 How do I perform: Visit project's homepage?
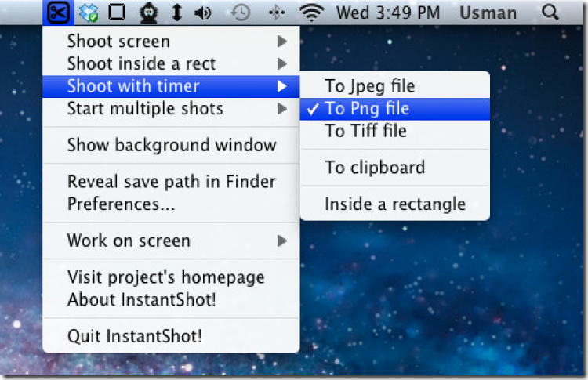coord(165,277)
